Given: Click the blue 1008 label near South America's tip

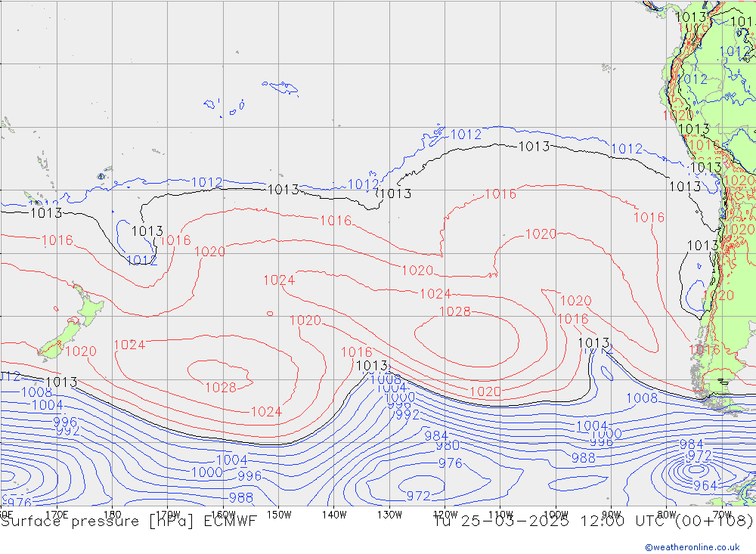Looking at the screenshot, I should coord(642,398).
